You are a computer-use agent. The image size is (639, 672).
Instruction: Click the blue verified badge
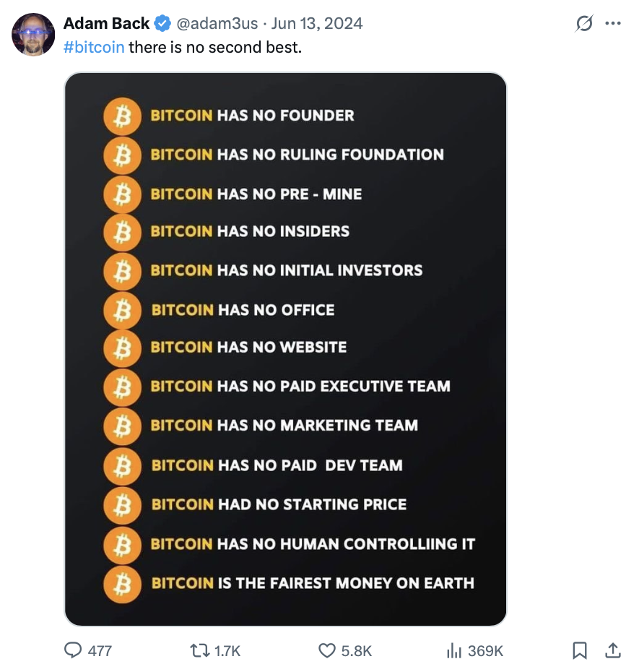(162, 23)
